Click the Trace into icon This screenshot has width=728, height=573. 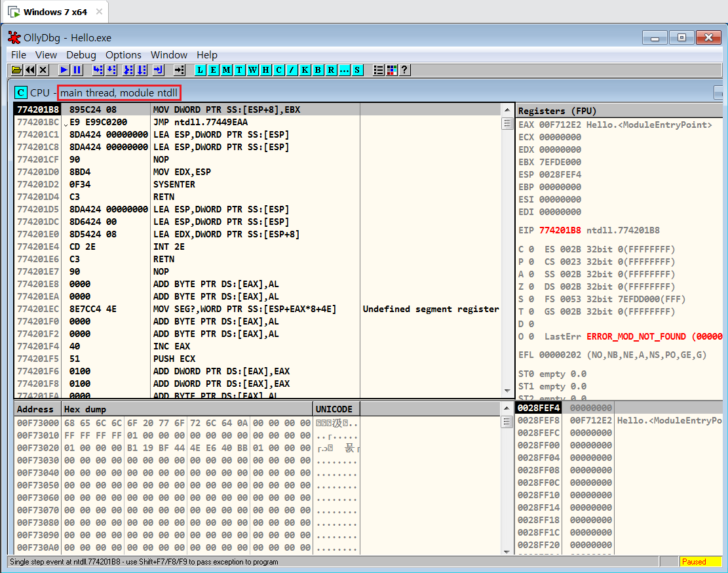pyautogui.click(x=128, y=70)
